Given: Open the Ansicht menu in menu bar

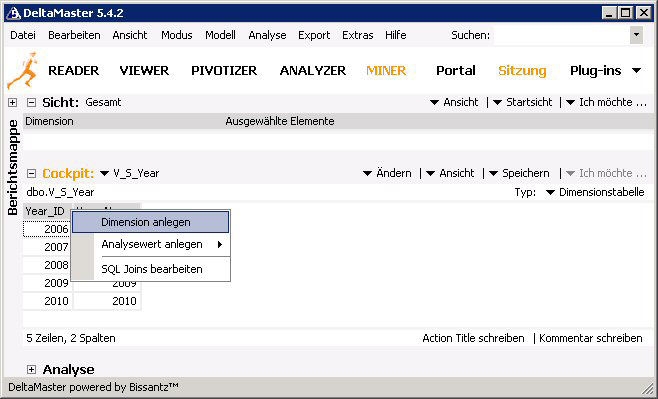Looking at the screenshot, I should (x=130, y=35).
